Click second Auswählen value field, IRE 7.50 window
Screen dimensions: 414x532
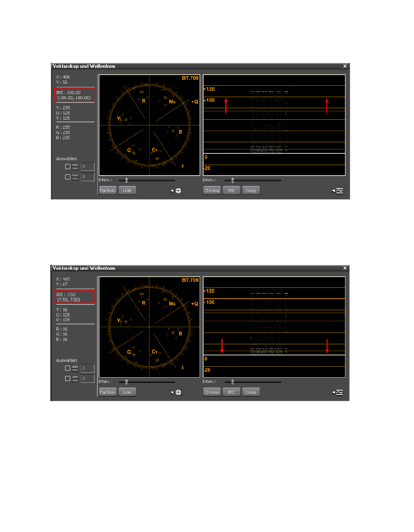coord(88,379)
